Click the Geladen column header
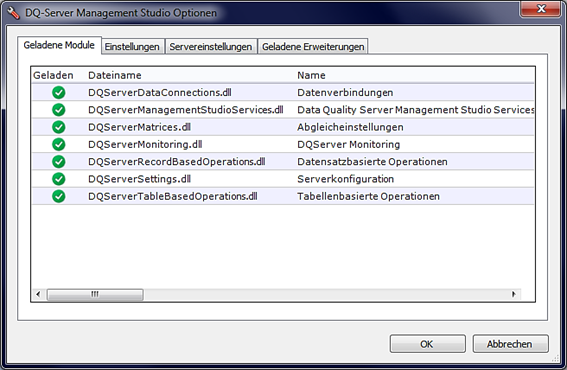This screenshot has width=567, height=370. pyautogui.click(x=53, y=75)
